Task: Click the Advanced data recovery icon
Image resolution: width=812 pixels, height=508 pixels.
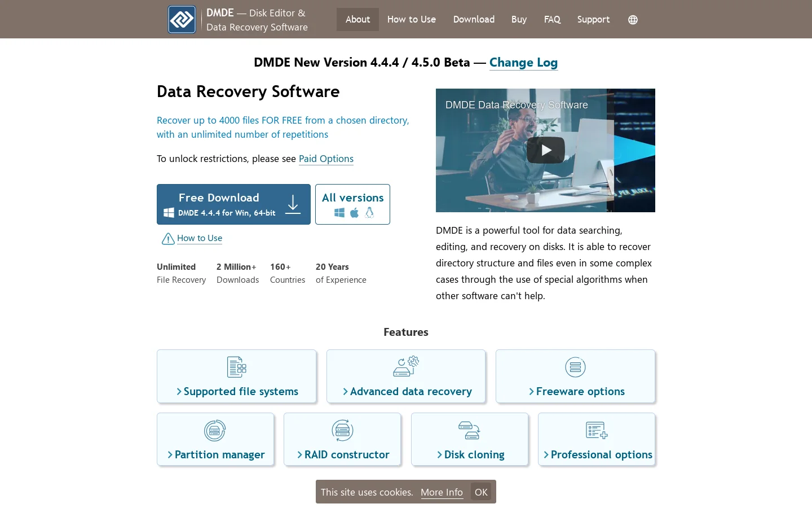Action: (x=406, y=366)
